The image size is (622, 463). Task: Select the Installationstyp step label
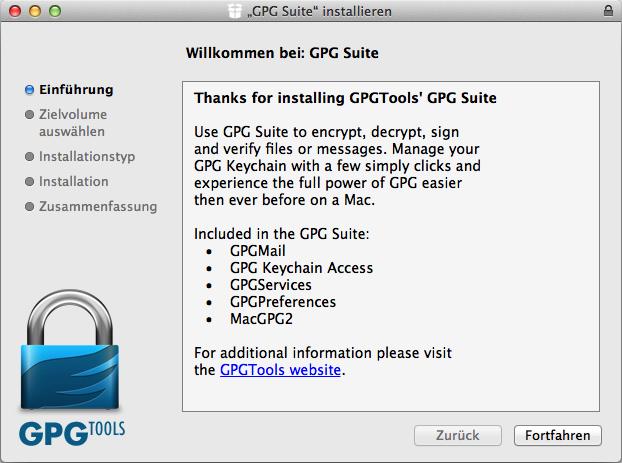pyautogui.click(x=87, y=157)
